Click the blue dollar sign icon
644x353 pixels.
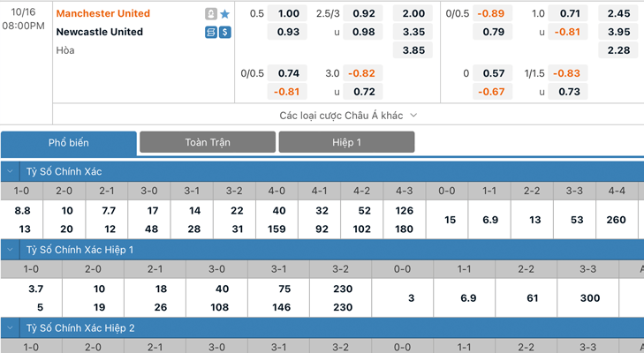tap(224, 32)
